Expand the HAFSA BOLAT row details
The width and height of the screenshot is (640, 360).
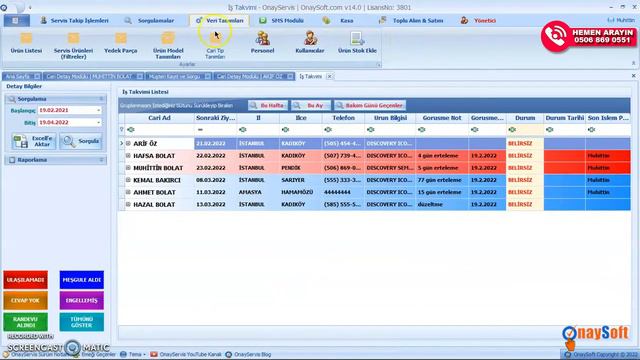click(x=128, y=156)
